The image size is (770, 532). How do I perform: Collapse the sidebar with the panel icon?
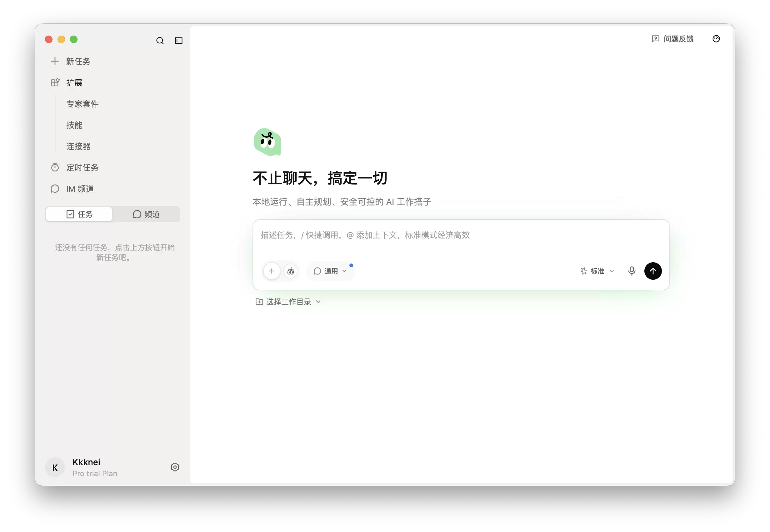179,40
